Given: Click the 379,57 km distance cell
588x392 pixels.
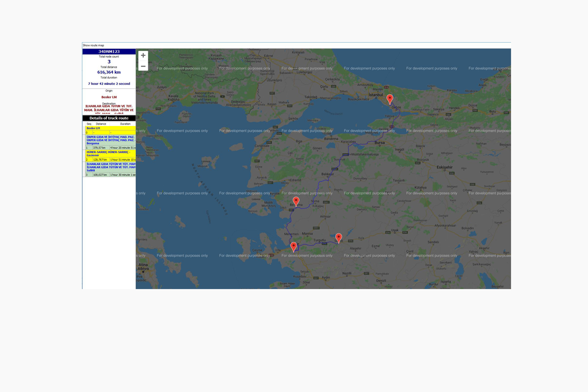Looking at the screenshot, I should tap(100, 147).
